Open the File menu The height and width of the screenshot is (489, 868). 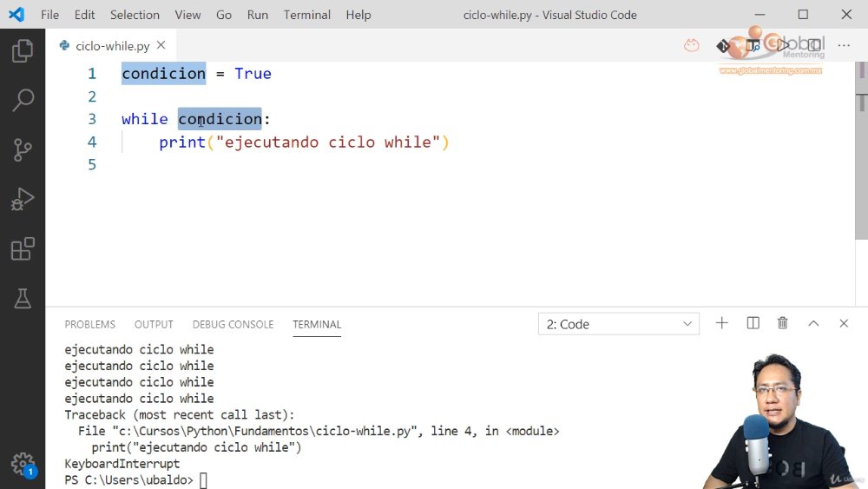pyautogui.click(x=49, y=15)
